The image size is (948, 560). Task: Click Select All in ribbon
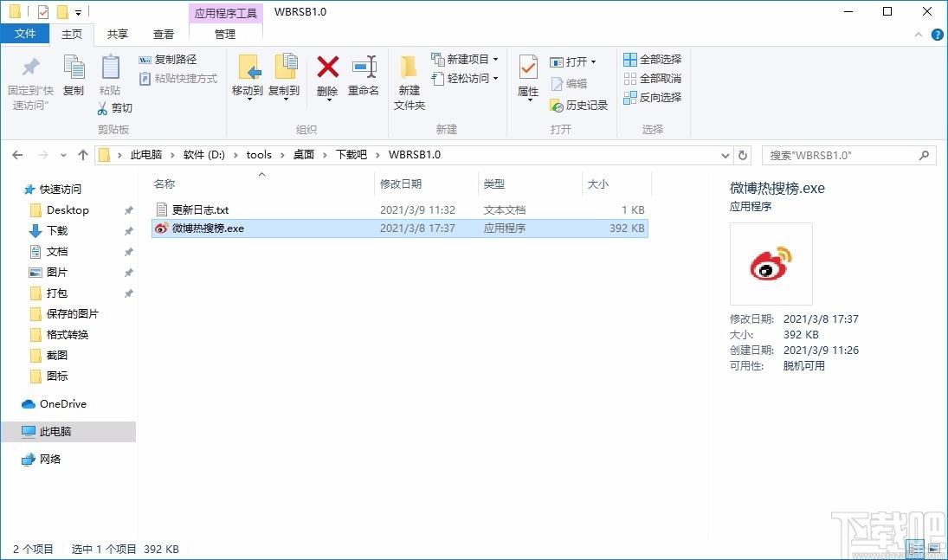click(x=652, y=60)
